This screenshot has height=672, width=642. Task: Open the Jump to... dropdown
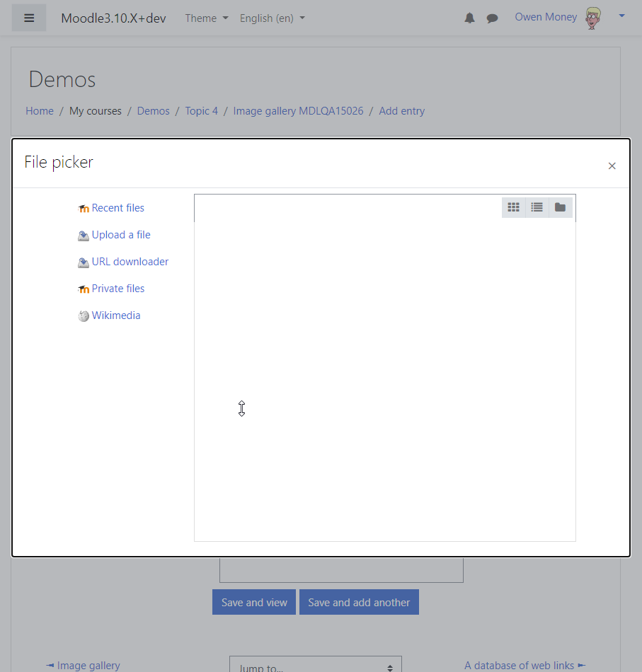point(315,665)
